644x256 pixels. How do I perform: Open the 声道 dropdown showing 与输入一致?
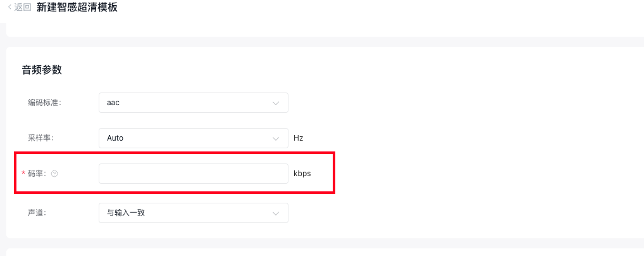coord(194,213)
